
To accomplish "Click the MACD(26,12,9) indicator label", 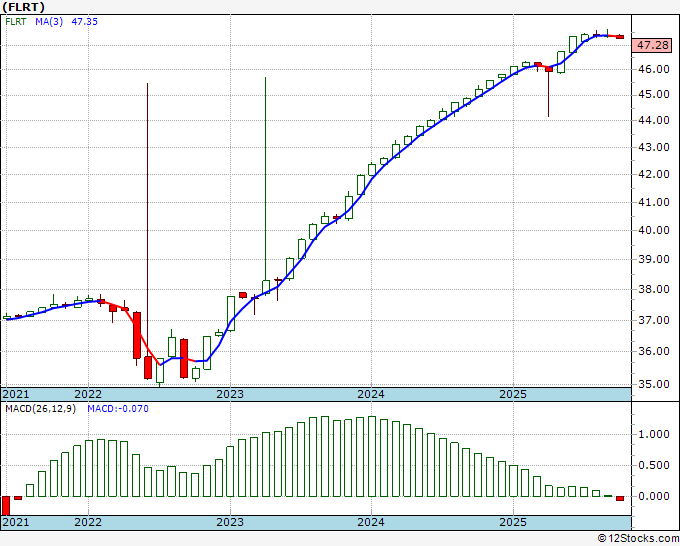I will pos(40,409).
